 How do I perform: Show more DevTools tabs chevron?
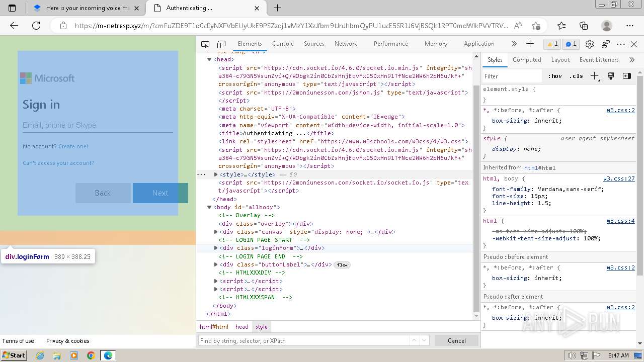[514, 44]
